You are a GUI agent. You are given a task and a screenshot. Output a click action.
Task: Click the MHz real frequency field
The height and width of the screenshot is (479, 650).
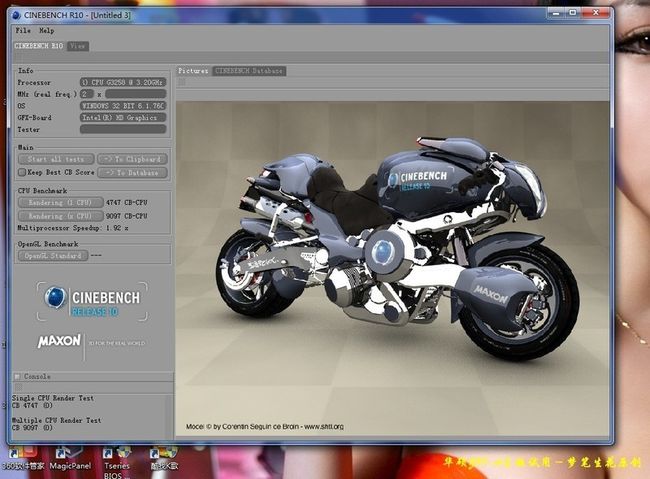click(x=136, y=94)
